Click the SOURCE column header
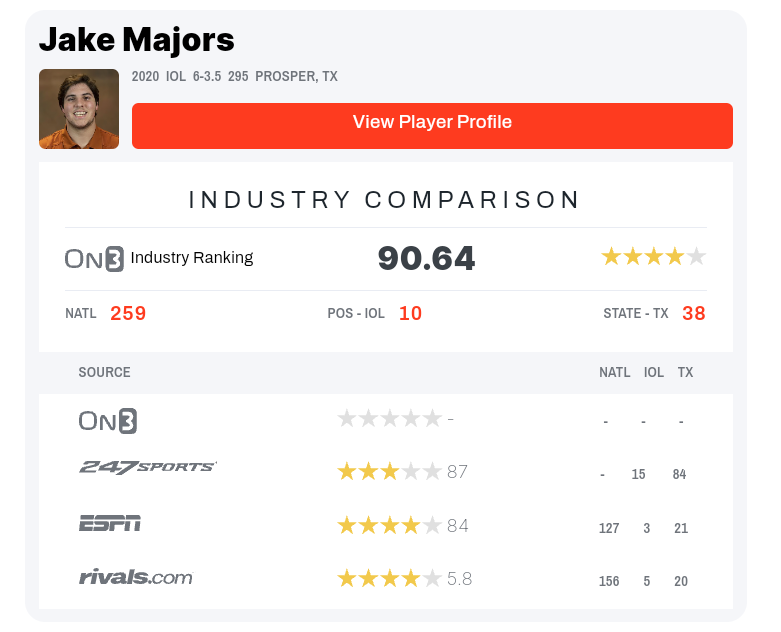Screen dimensions: 781x632 (x=105, y=372)
